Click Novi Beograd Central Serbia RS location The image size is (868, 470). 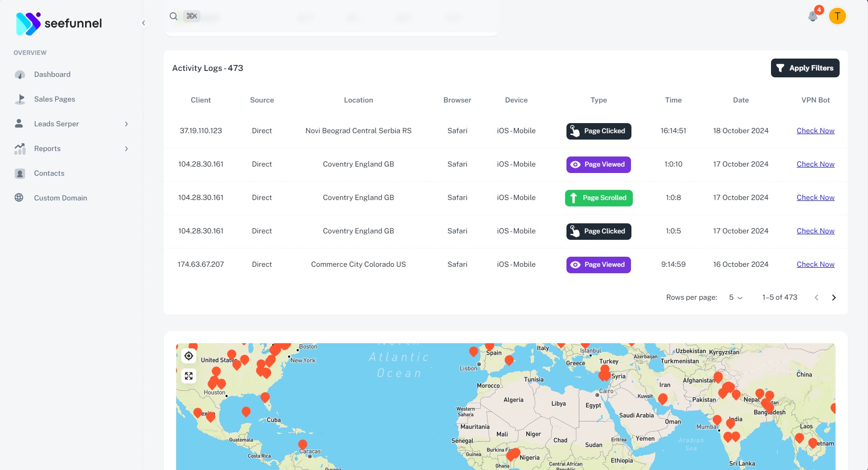pos(358,131)
